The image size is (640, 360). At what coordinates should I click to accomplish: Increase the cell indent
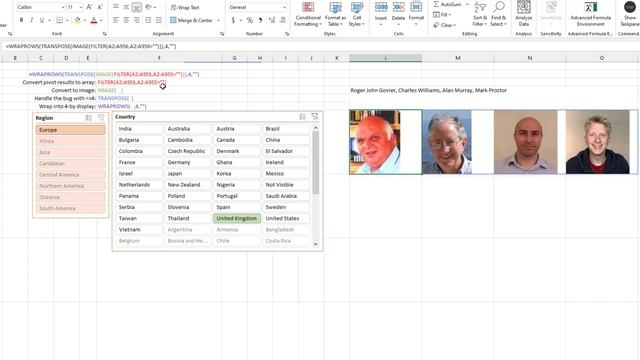[x=158, y=20]
